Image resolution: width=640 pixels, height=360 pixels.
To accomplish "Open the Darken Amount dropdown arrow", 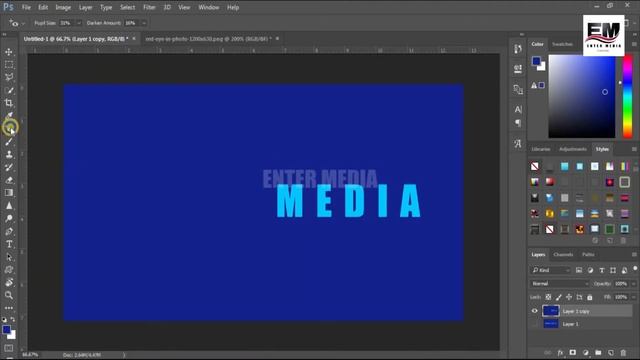I will point(144,23).
